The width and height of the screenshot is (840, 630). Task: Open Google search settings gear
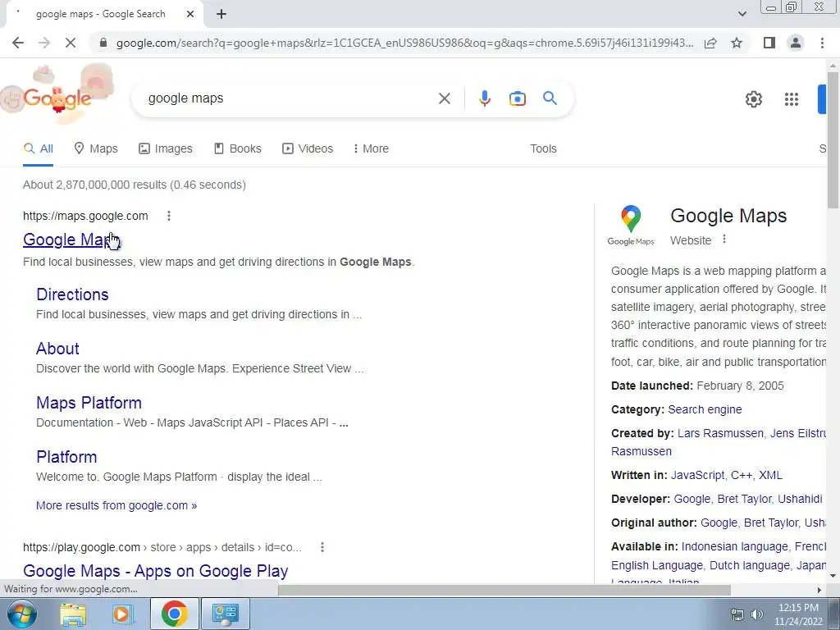point(753,99)
